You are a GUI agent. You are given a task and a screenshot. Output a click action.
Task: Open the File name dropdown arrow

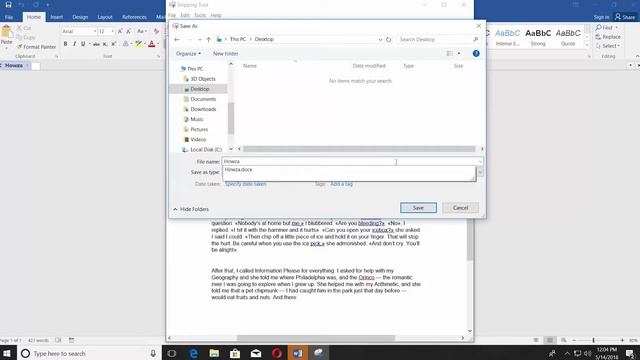point(480,162)
